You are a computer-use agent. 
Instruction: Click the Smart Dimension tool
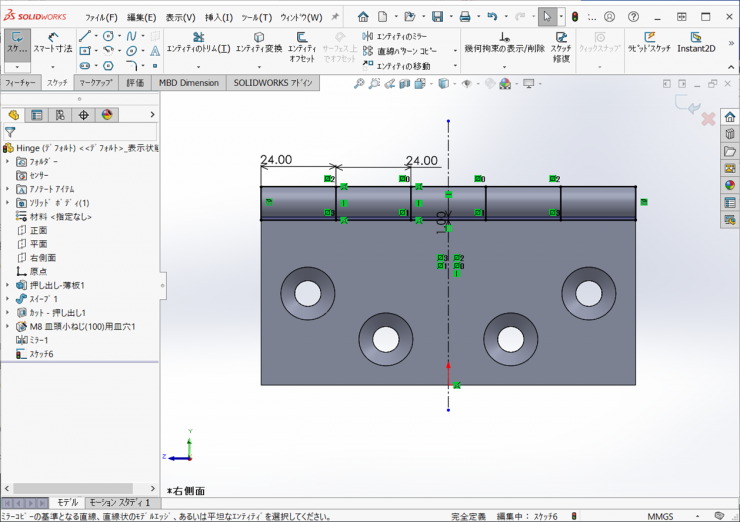coord(51,42)
